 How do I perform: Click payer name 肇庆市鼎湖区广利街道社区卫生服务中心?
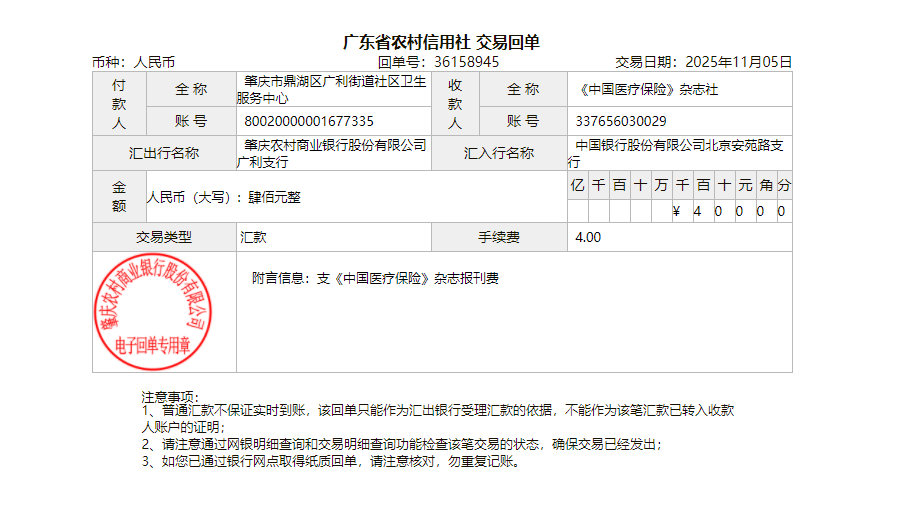point(333,89)
